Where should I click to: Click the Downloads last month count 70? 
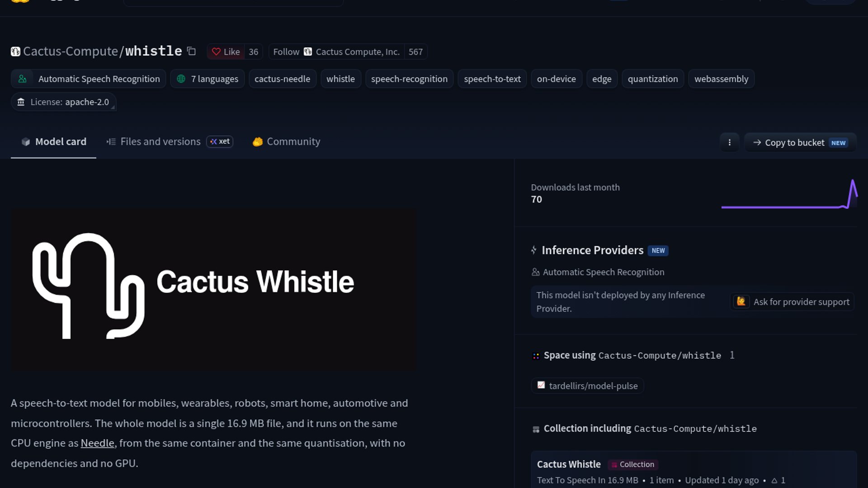(x=536, y=199)
